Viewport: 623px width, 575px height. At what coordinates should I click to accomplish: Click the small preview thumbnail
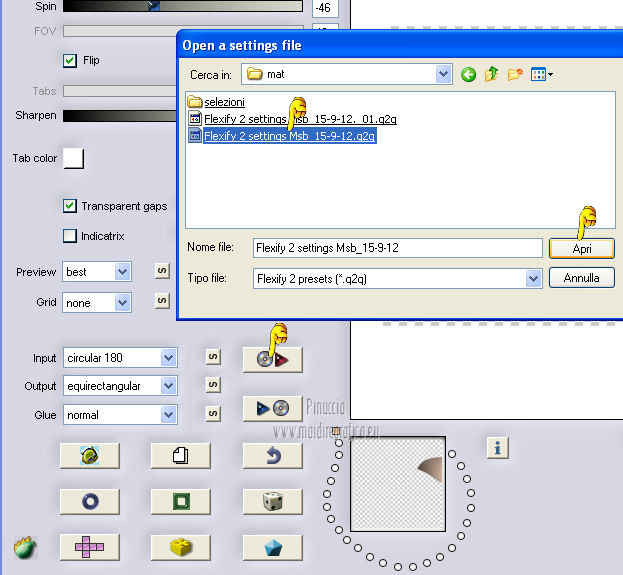point(398,484)
